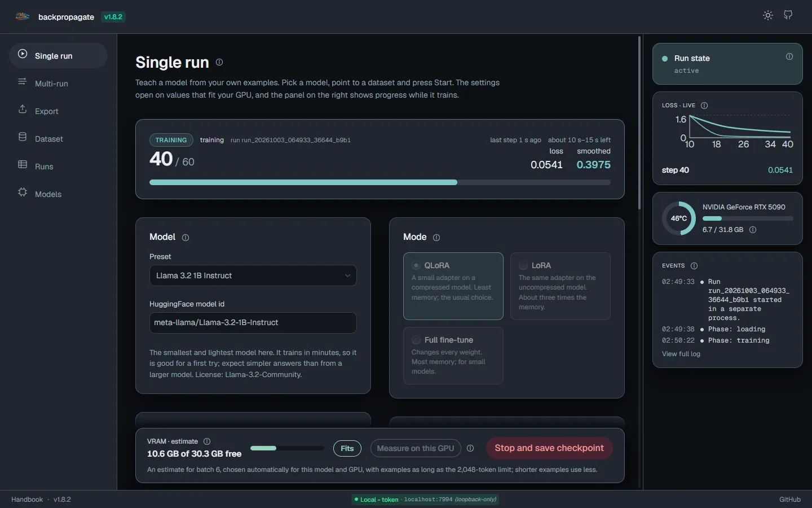This screenshot has height=508, width=812.
Task: Select the LoRA mode radio
Action: coord(523,265)
